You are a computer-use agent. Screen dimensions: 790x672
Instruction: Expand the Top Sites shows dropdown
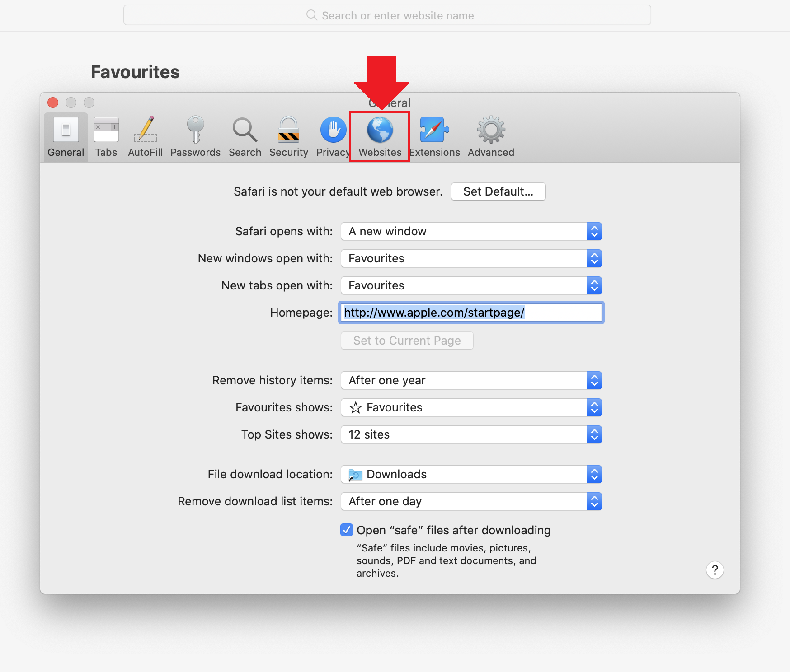(x=471, y=434)
